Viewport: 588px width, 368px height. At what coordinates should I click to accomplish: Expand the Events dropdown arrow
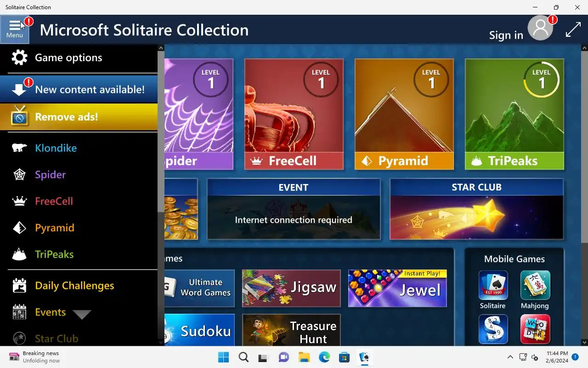click(x=82, y=315)
